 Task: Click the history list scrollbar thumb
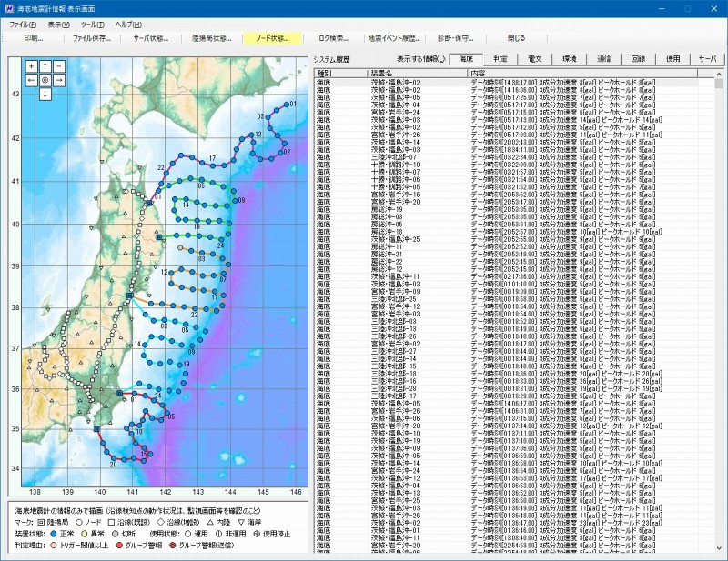719,84
